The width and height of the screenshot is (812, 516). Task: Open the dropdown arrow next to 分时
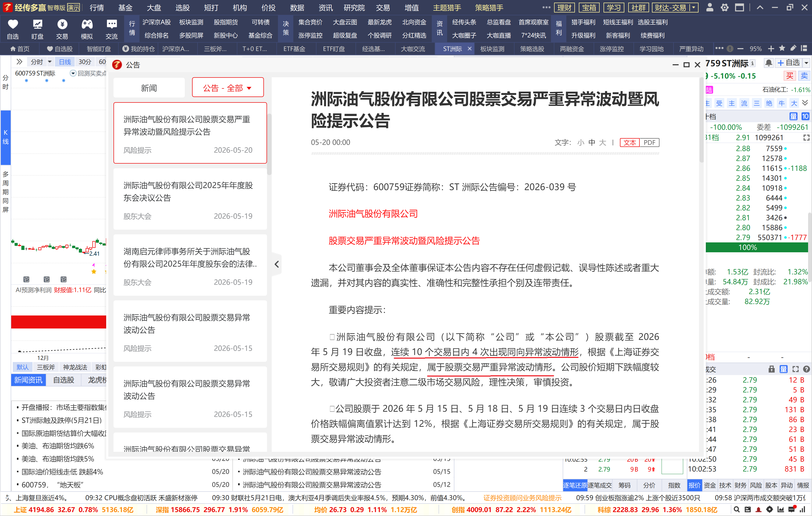[49, 62]
